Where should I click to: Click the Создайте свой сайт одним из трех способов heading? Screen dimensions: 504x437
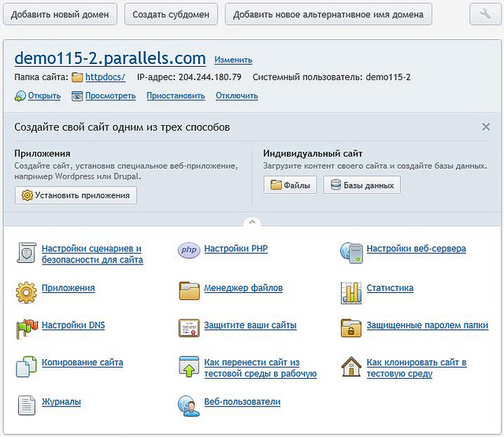(122, 128)
